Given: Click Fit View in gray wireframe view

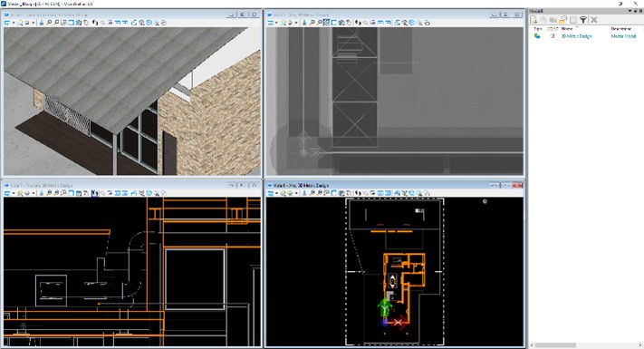Looking at the screenshot, I should pyautogui.click(x=333, y=23).
